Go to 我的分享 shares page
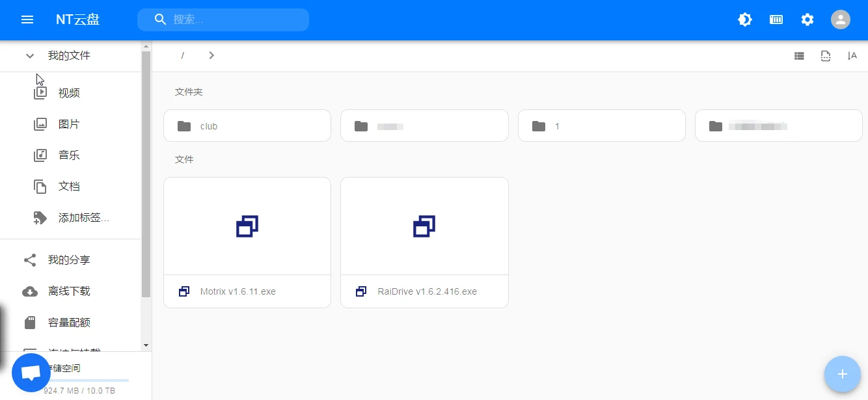The image size is (868, 400). tap(69, 260)
